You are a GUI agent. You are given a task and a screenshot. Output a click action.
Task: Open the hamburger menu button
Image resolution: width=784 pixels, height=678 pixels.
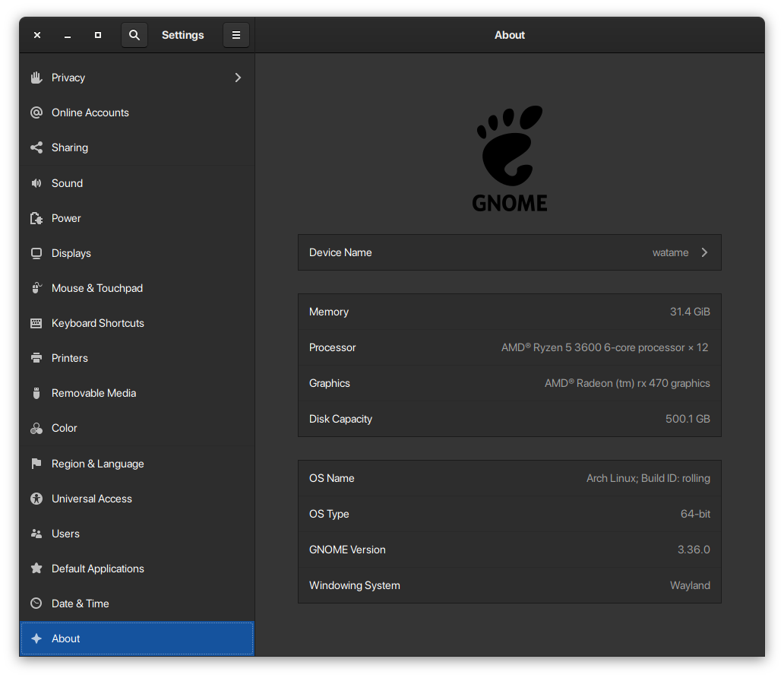pyautogui.click(x=236, y=35)
